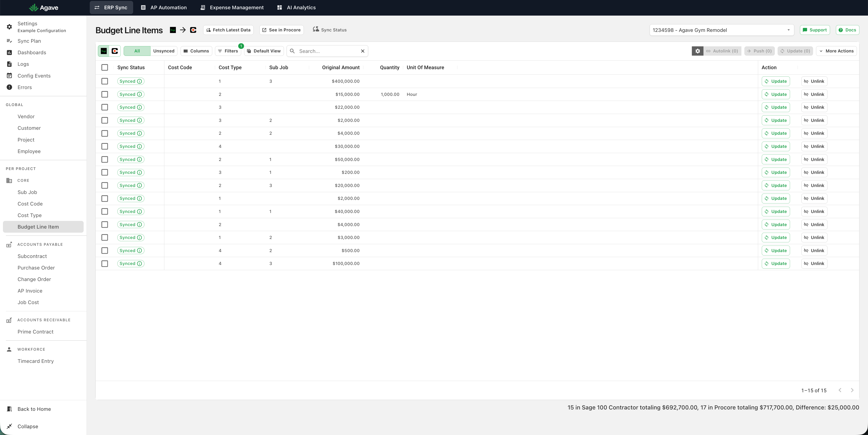868x435 pixels.
Task: Unlink the $15,000.00 budget line
Action: pyautogui.click(x=814, y=94)
